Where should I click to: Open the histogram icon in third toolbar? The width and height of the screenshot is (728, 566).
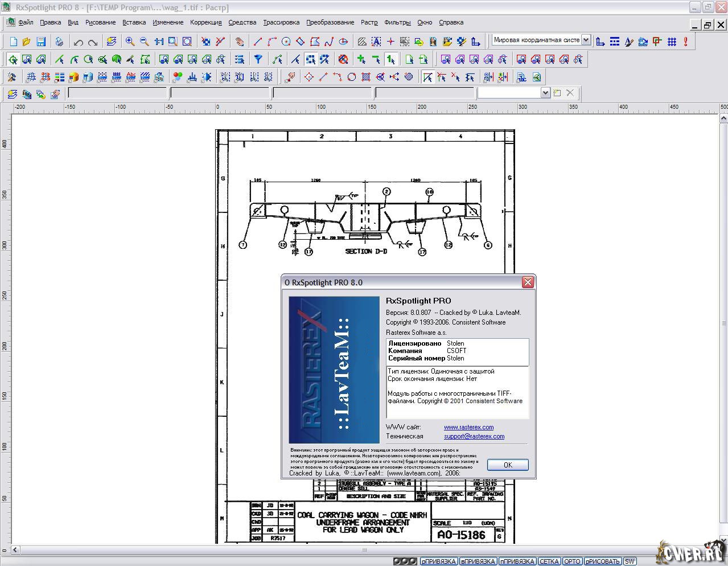tap(192, 77)
